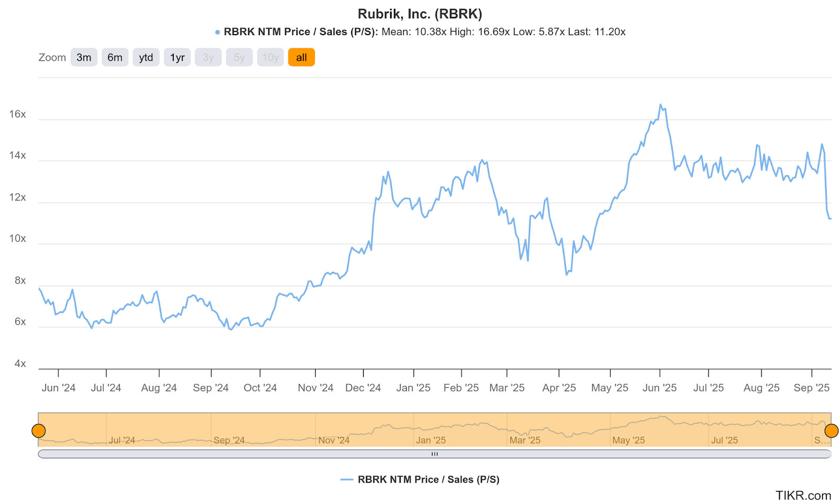840x504 pixels.
Task: Click the Aug '25 x-axis label
Action: [x=762, y=387]
